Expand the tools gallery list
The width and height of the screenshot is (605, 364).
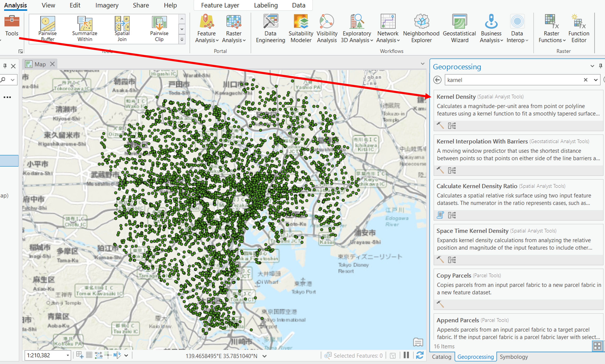point(182,40)
